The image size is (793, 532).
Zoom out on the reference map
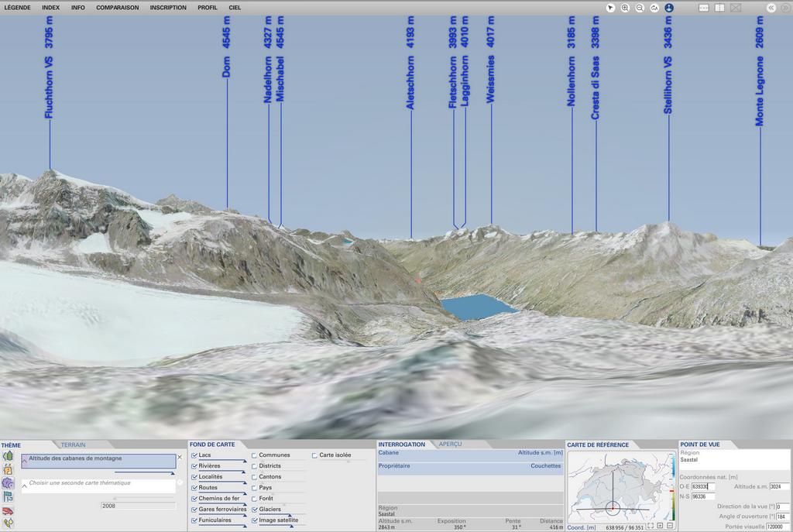pos(670,526)
